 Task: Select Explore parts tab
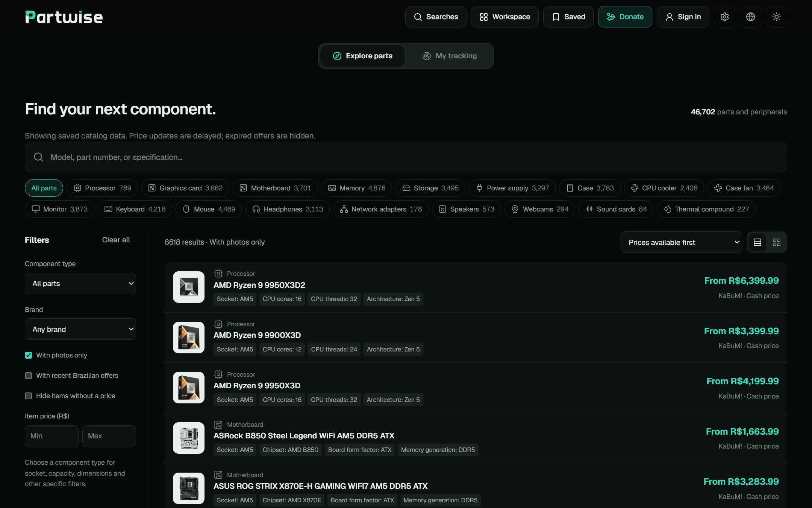click(362, 56)
